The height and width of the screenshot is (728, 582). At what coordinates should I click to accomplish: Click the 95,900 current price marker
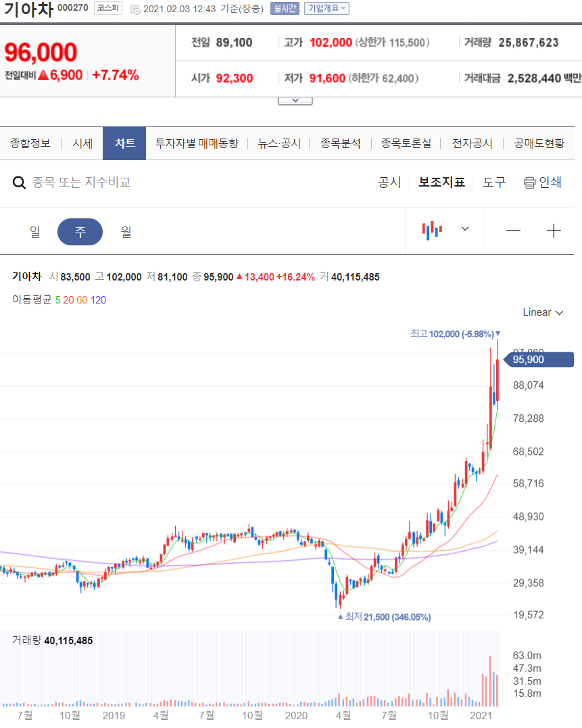tap(539, 360)
